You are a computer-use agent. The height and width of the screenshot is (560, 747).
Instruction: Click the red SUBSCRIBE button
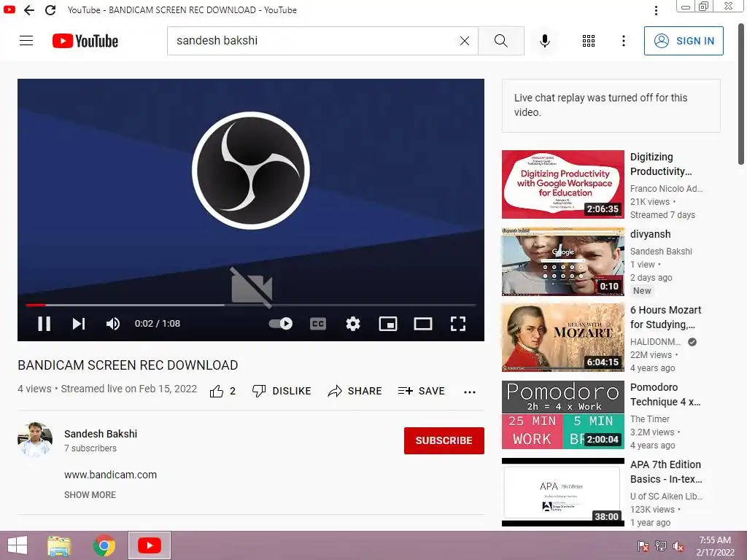pos(444,440)
